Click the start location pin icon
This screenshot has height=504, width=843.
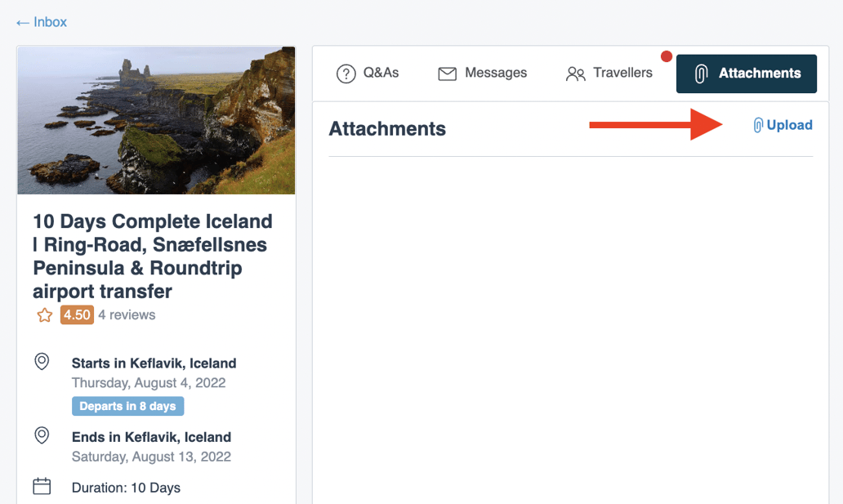pos(42,362)
